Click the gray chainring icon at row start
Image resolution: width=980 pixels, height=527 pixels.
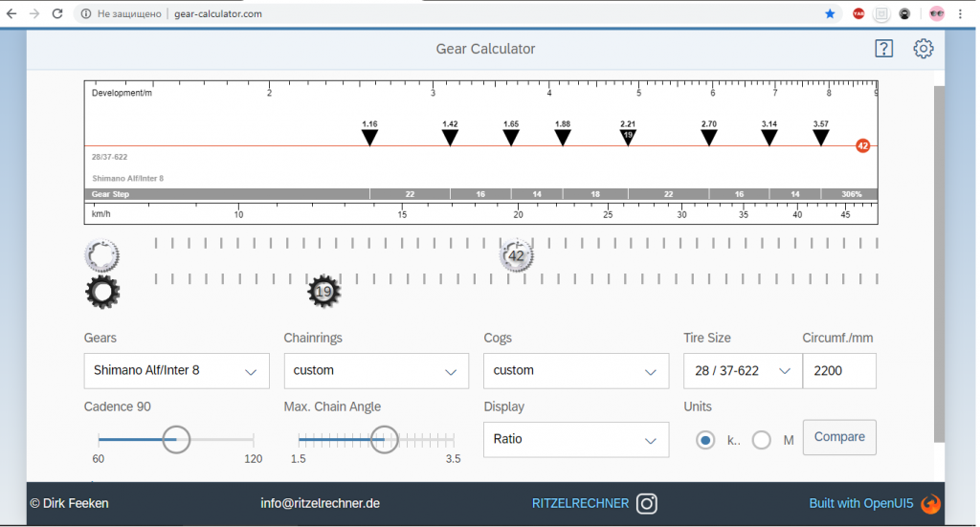(102, 255)
